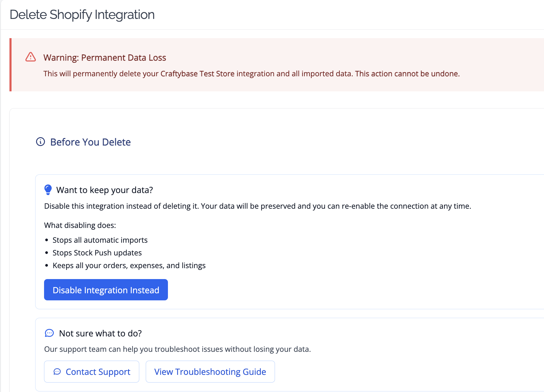
Task: Open Contact Support
Action: [x=92, y=372]
